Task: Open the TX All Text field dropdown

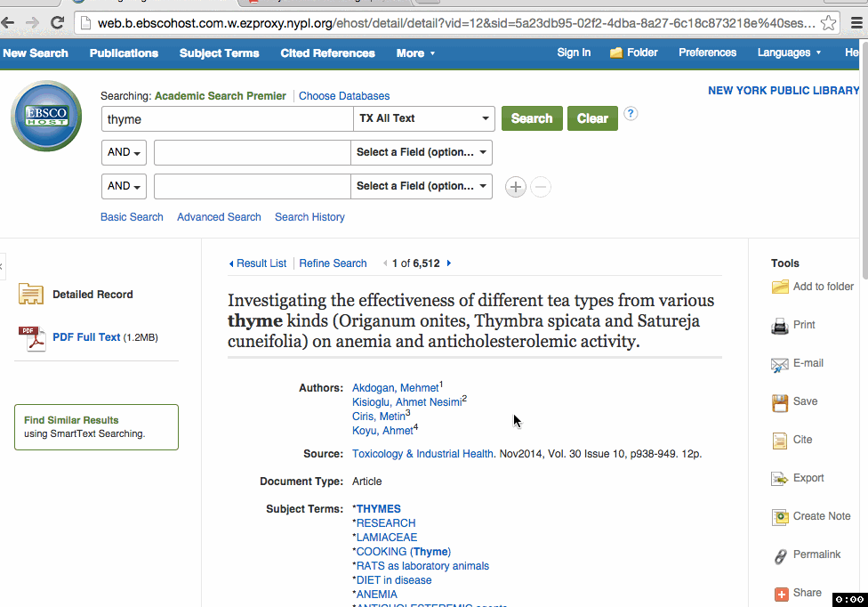Action: click(424, 118)
